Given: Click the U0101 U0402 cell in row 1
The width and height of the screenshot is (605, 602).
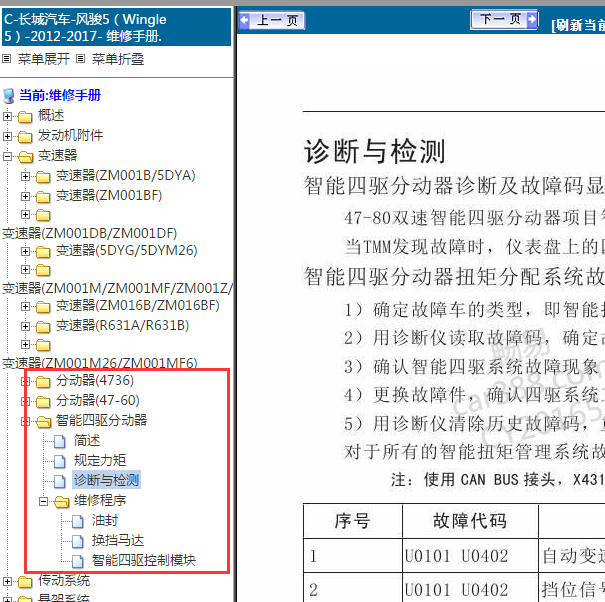Looking at the screenshot, I should click(x=470, y=556).
